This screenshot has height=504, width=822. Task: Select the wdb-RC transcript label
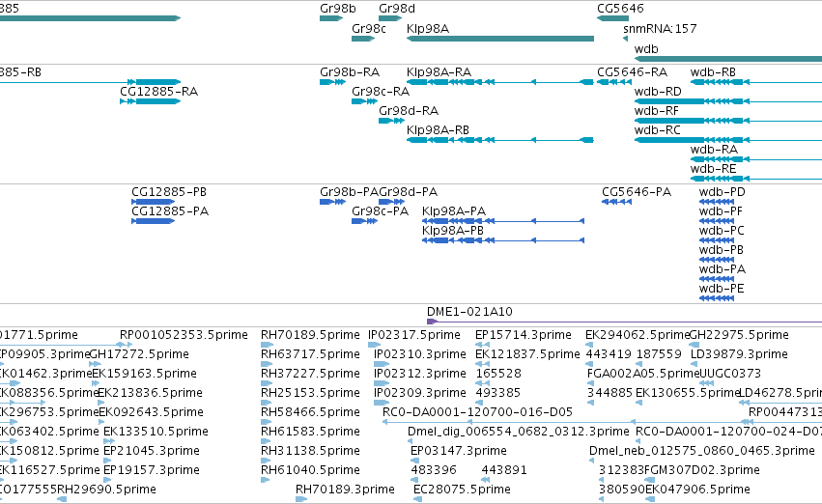(658, 130)
